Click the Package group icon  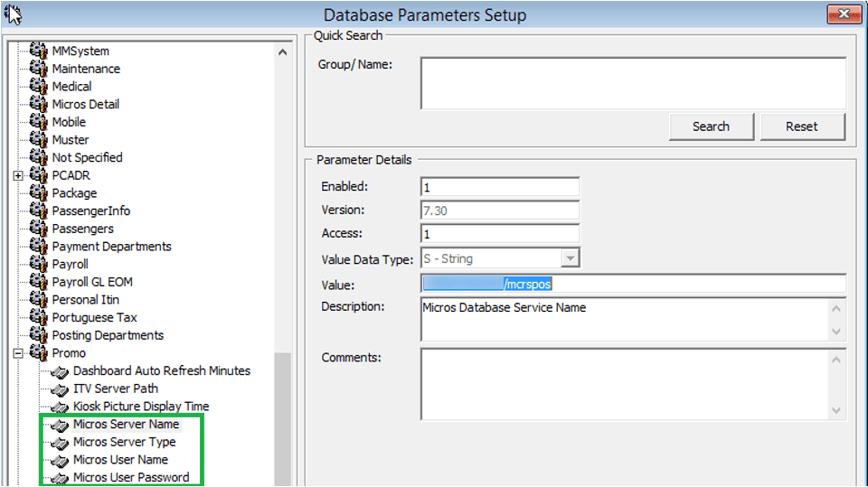point(38,192)
